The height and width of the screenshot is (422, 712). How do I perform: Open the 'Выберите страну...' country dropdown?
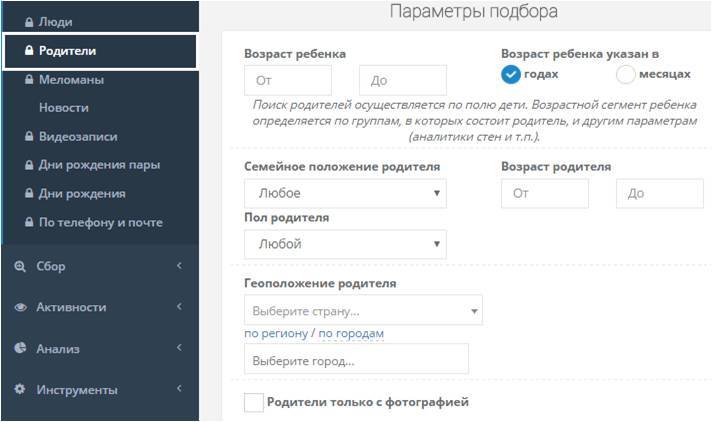point(363,310)
